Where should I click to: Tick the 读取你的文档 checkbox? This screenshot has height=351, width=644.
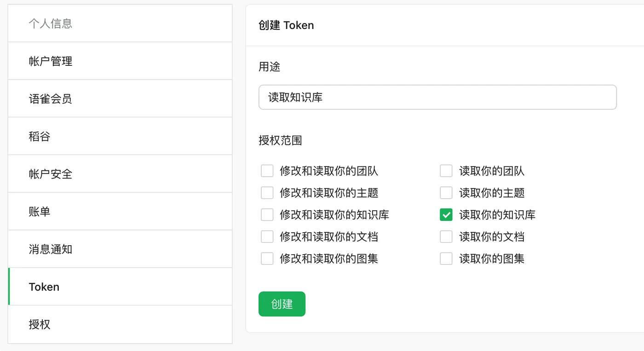pos(446,237)
